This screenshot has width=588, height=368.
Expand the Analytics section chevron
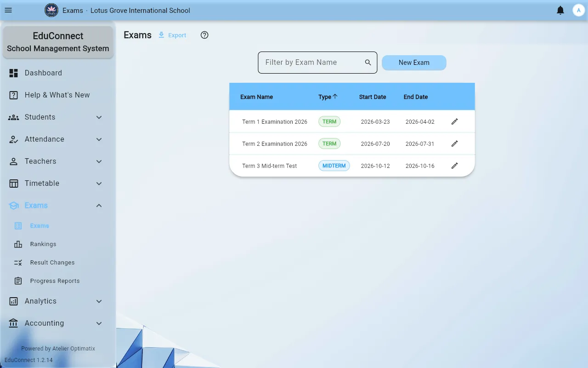(99, 301)
